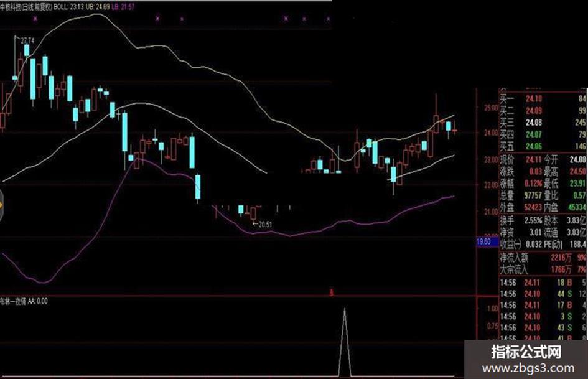Image resolution: width=588 pixels, height=379 pixels.
Task: Click the PE(动) value 188.4
Action: [x=578, y=245]
